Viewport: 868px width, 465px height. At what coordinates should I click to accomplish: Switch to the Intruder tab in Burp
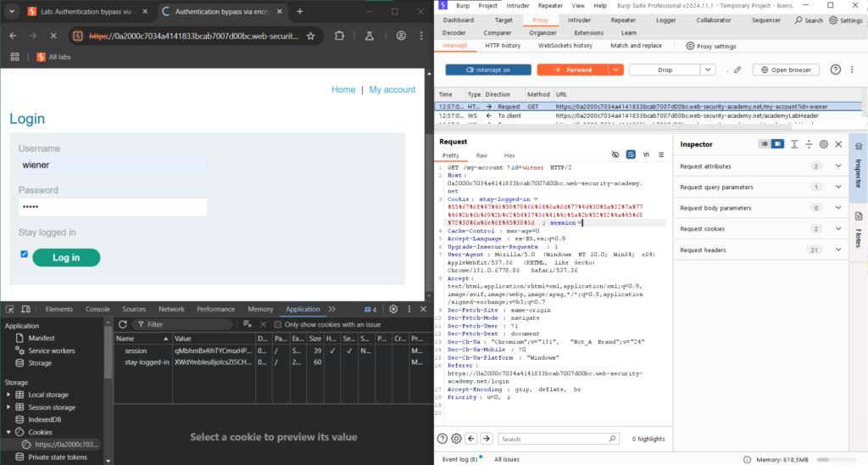(579, 20)
